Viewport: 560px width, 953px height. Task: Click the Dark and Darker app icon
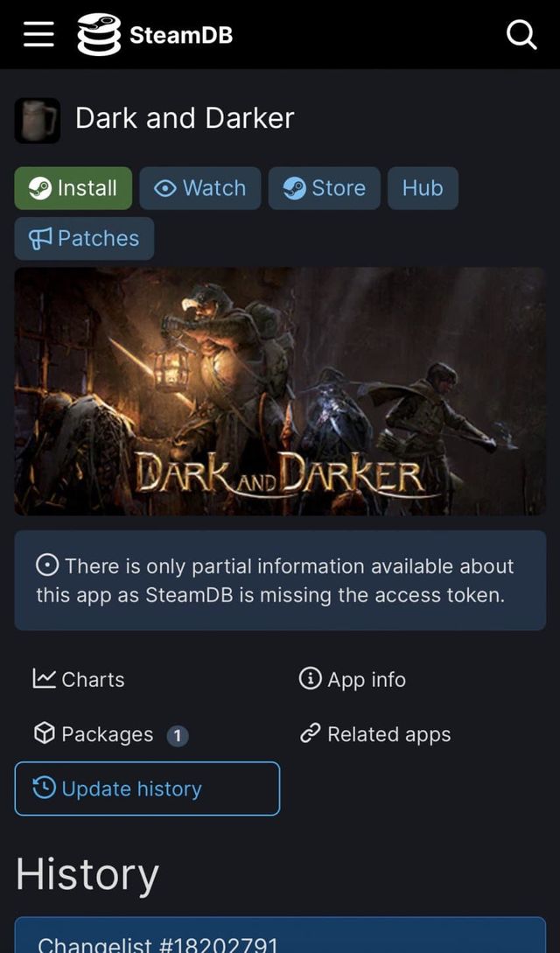38,120
